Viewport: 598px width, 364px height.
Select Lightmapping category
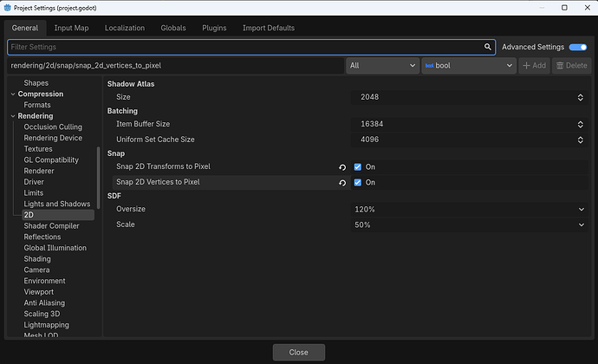tap(46, 325)
